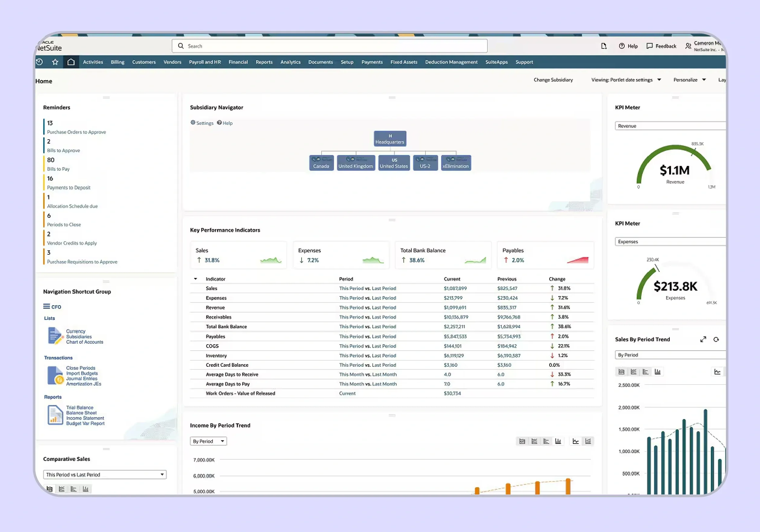This screenshot has width=760, height=532.
Task: Open the Fixed Assets menu
Action: point(404,62)
